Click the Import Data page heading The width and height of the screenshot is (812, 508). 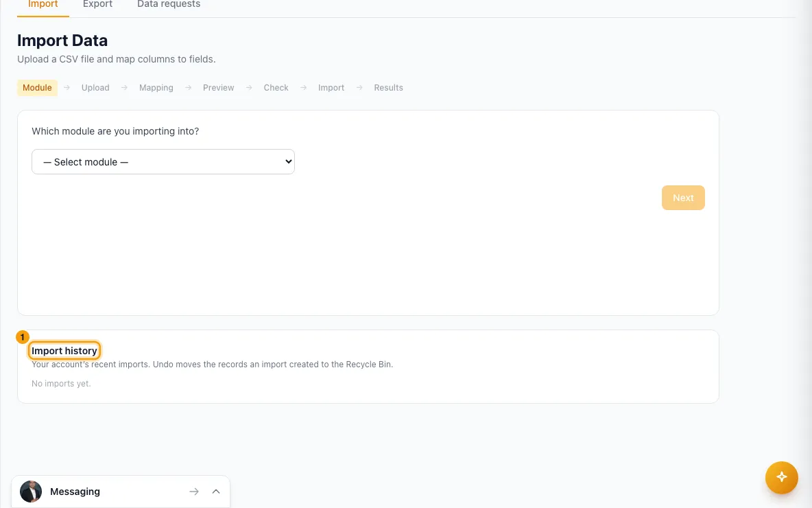(62, 41)
